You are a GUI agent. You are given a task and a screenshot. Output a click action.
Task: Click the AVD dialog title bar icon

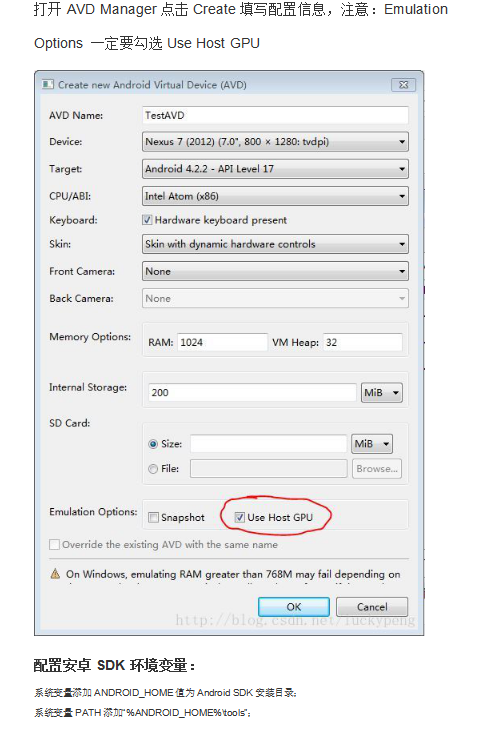[x=47, y=84]
